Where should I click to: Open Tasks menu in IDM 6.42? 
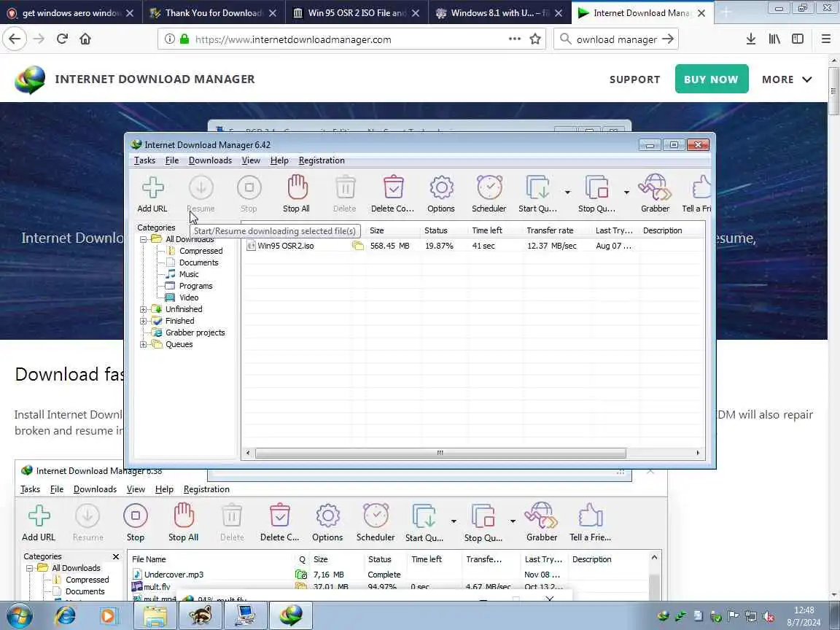(144, 160)
